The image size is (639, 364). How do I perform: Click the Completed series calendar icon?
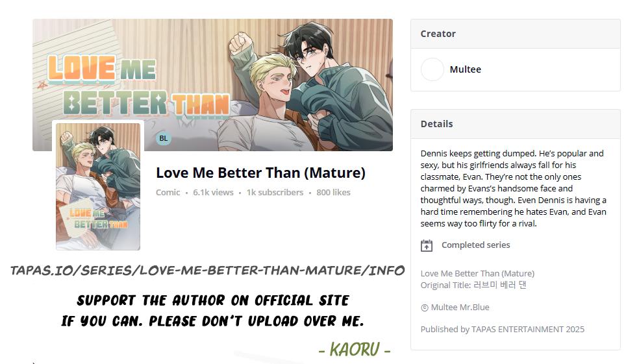(x=426, y=245)
